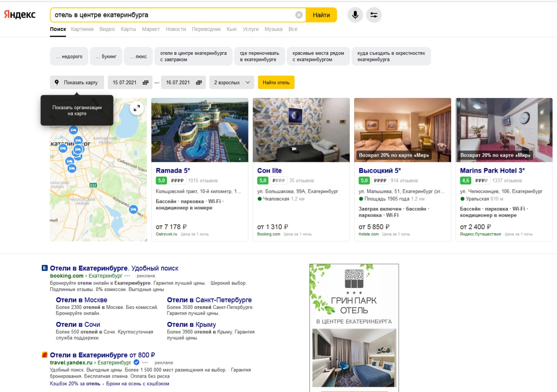Viewport: 557px width, 392px height.
Task: Click the booking.com favicon in ad result
Action: 44,268
